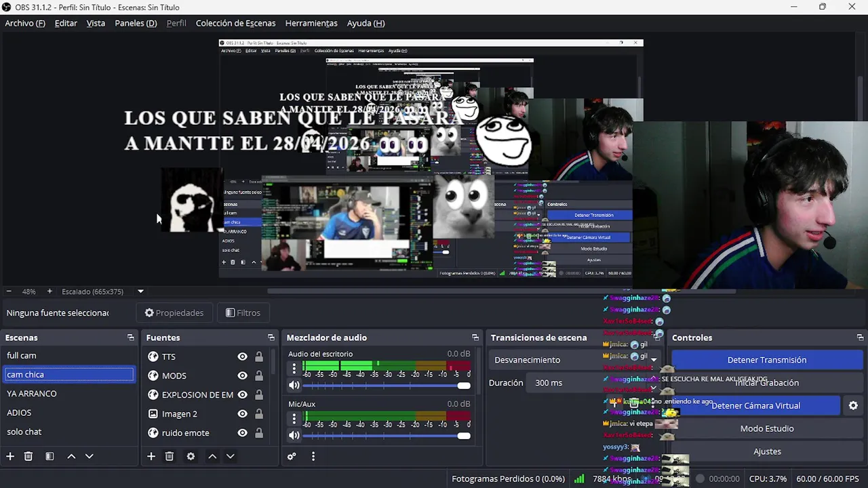Select the full cam scene
The height and width of the screenshot is (488, 868).
pos(68,355)
